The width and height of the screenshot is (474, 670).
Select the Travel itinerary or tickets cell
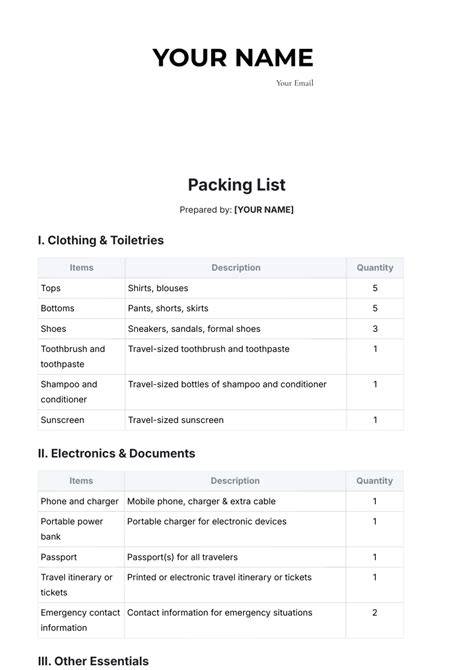pyautogui.click(x=81, y=585)
